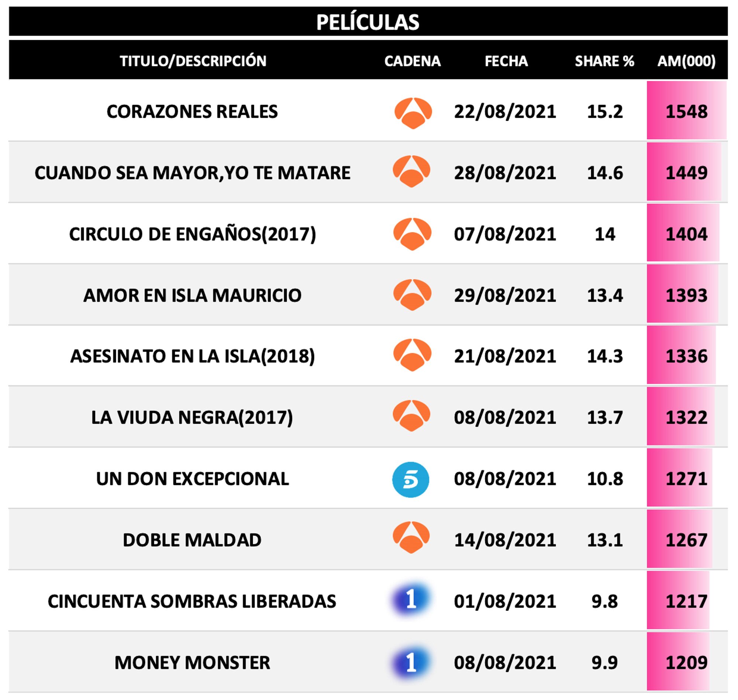This screenshot has width=738, height=700.
Task: Click the Telecinco logo beside Un Don Excepcional
Action: click(410, 479)
